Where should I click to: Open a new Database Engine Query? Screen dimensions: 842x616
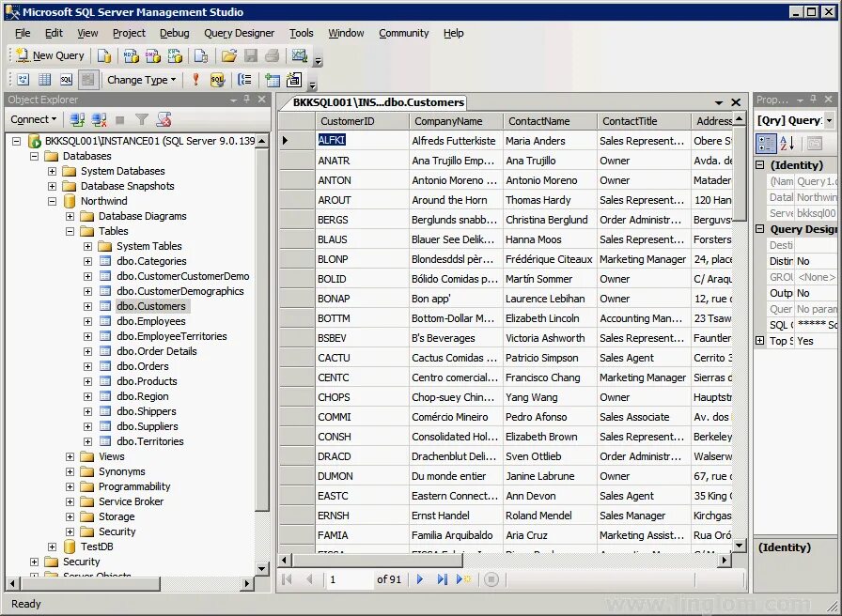click(104, 55)
